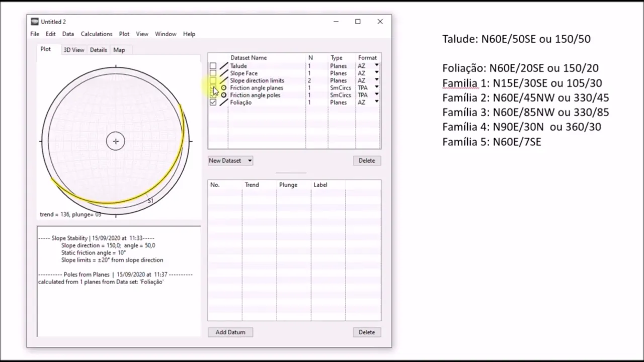The height and width of the screenshot is (362, 644).
Task: Click Delete button beside Add Datum
Action: pyautogui.click(x=367, y=332)
